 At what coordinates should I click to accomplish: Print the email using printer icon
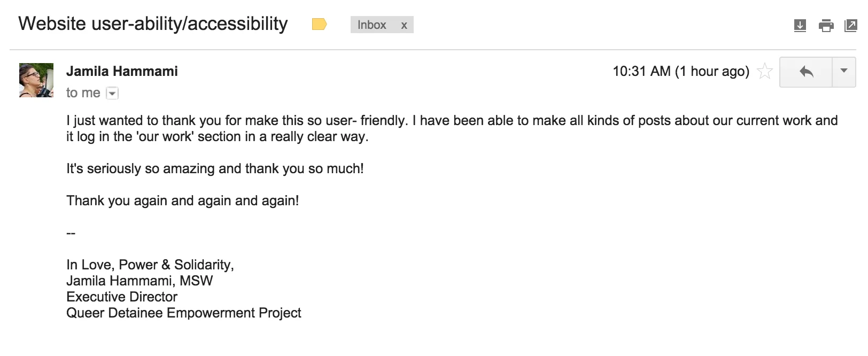point(826,25)
